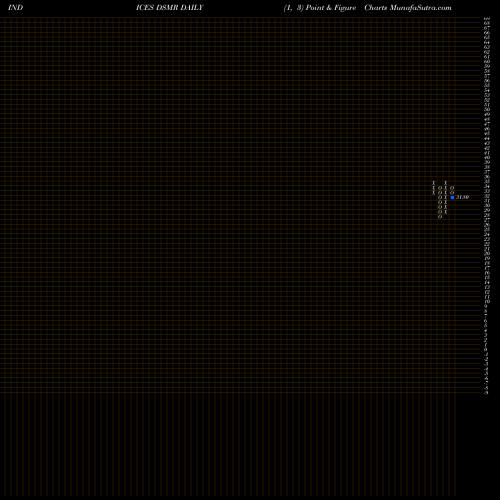
Task: Click the price value label beside blue marker
Action: coord(462,197)
